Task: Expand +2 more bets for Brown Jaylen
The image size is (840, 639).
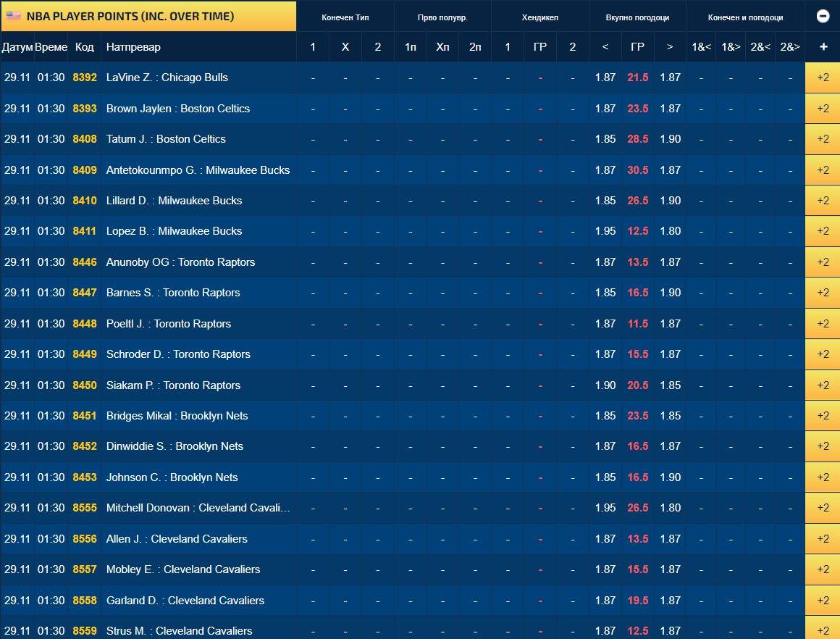Action: click(x=823, y=108)
